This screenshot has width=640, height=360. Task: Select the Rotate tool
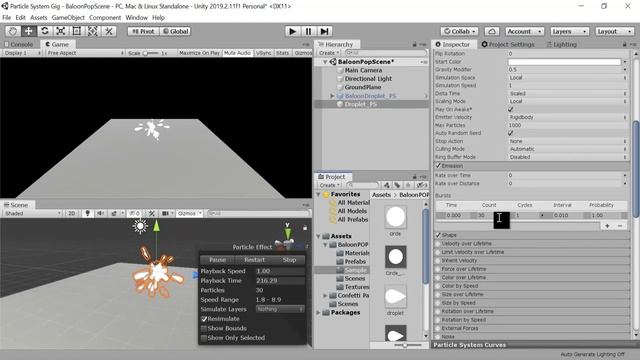coord(44,31)
